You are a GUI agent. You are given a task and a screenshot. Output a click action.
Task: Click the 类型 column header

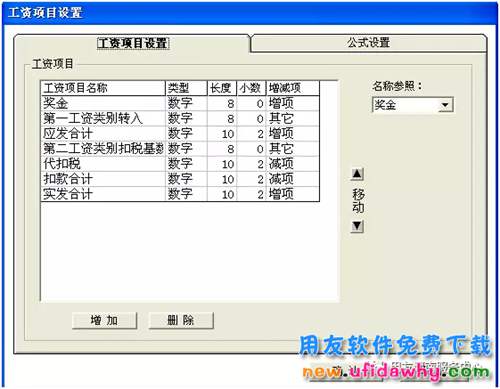[186, 88]
